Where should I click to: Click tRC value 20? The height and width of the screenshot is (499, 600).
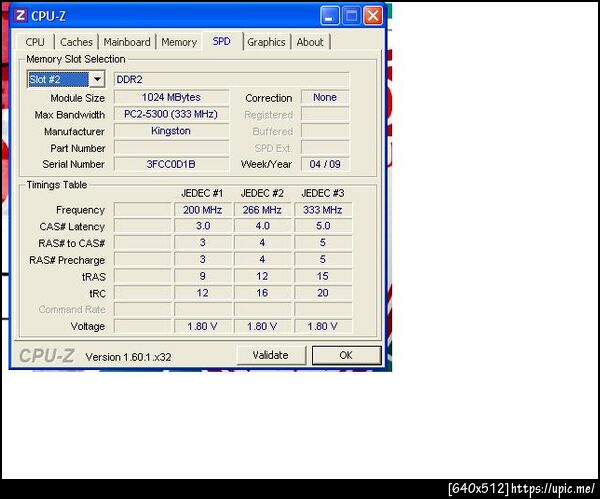click(323, 293)
